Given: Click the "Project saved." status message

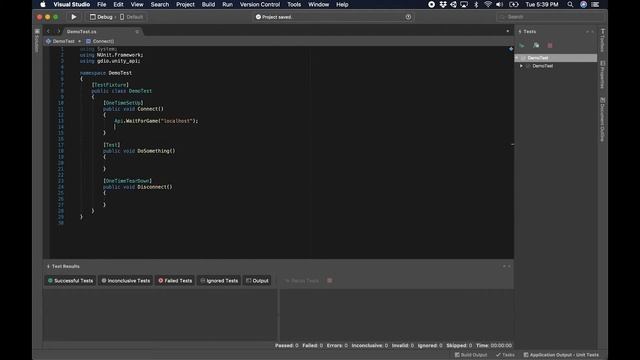Looking at the screenshot, I should pos(277,17).
